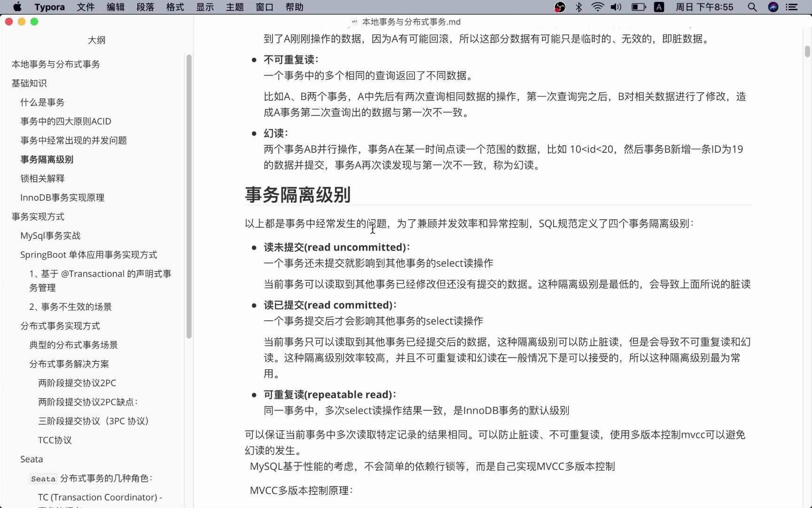
Task: Switch the input method indicator A
Action: 659,7
